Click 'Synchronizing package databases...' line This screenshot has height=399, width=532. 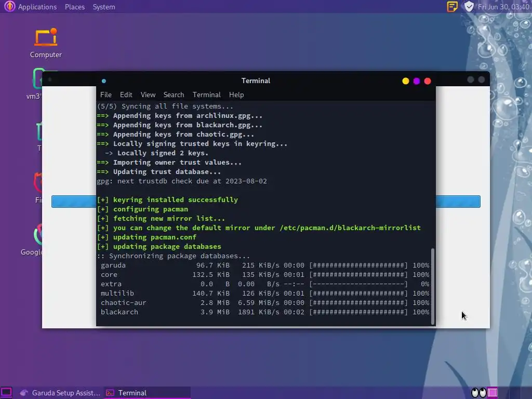(174, 256)
